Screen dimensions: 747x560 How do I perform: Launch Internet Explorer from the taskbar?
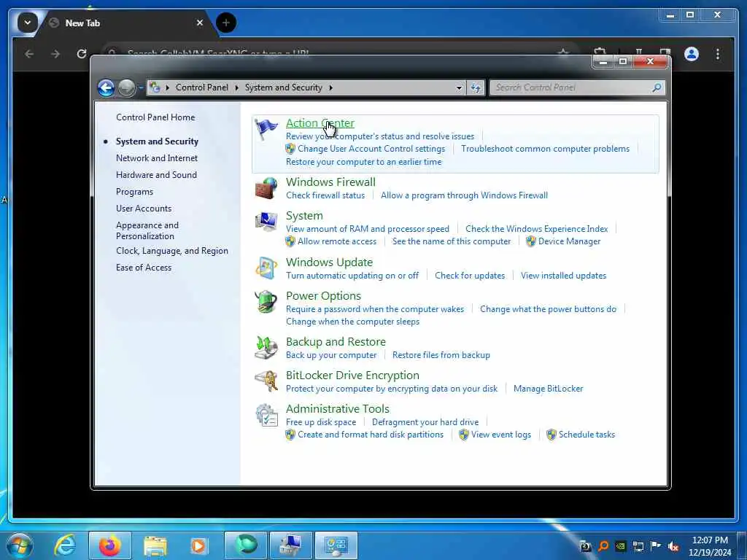click(65, 545)
